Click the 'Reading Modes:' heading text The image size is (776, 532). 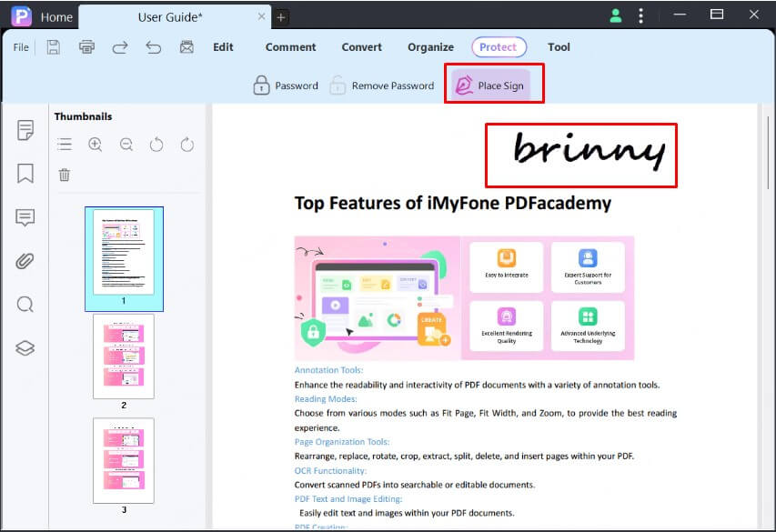(326, 399)
